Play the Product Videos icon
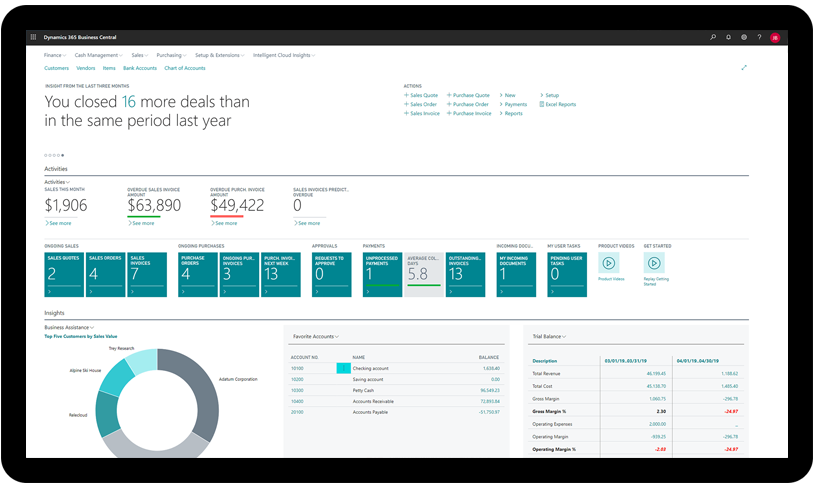The height and width of the screenshot is (487, 813). (609, 263)
